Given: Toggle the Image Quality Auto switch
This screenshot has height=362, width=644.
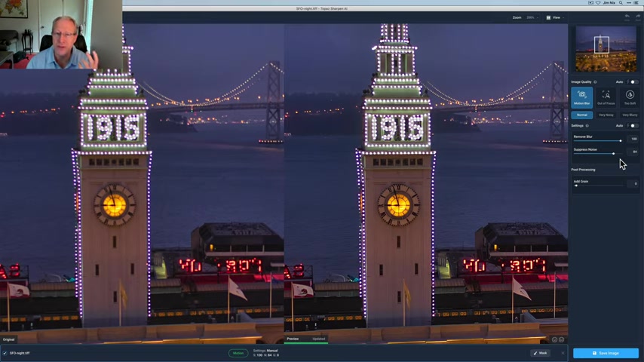Looking at the screenshot, I should [633, 82].
